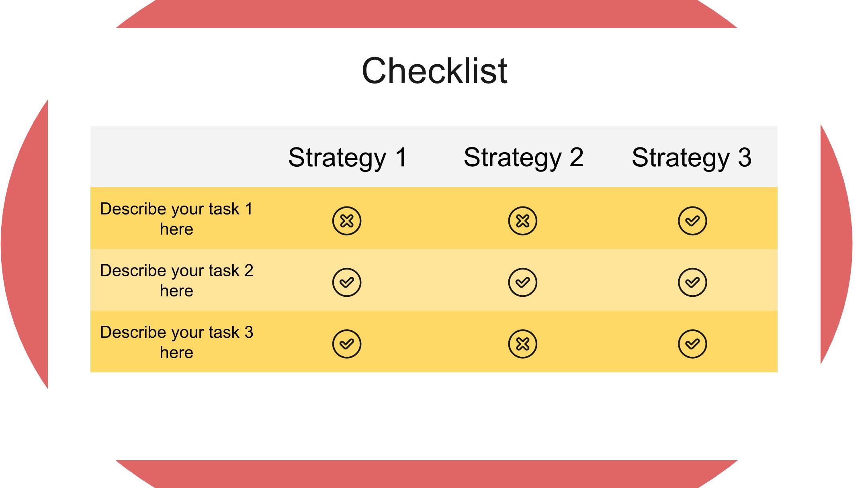Click the red shape at the top edge

426,14
